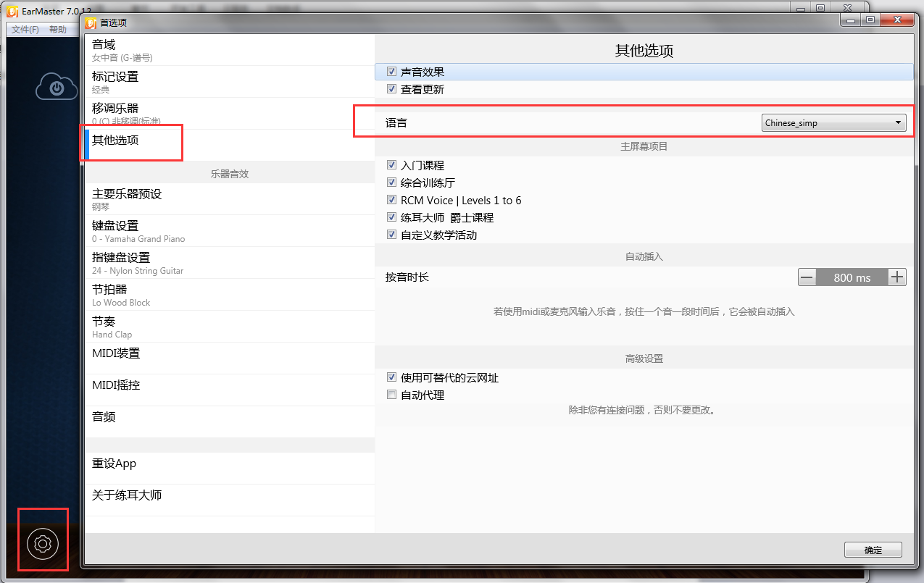Toggle the 使用可替代的云网址 checkbox
The width and height of the screenshot is (924, 583).
click(x=392, y=378)
